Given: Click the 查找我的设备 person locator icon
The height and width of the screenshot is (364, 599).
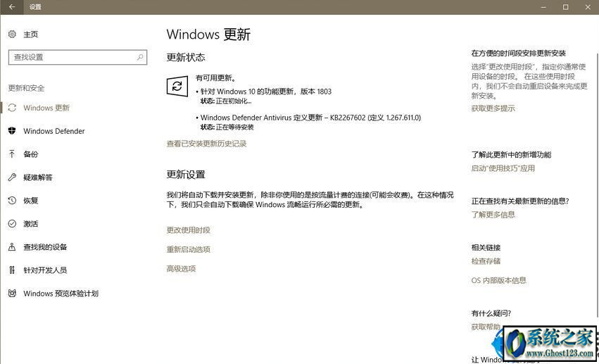Looking at the screenshot, I should pos(12,247).
